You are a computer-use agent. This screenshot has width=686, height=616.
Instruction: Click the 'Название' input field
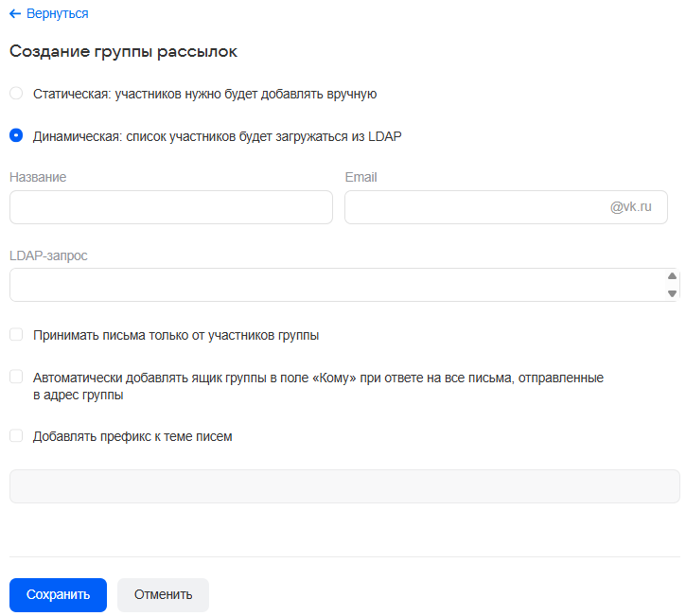tap(171, 207)
